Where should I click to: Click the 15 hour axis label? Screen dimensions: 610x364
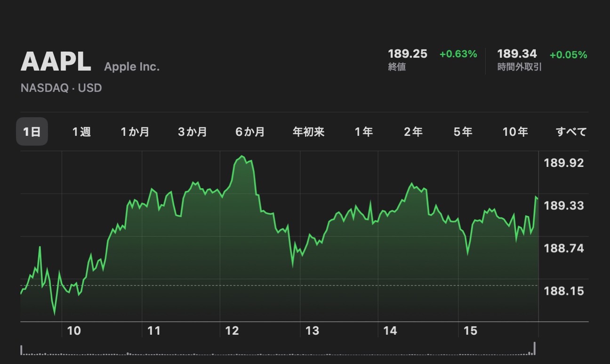471,331
